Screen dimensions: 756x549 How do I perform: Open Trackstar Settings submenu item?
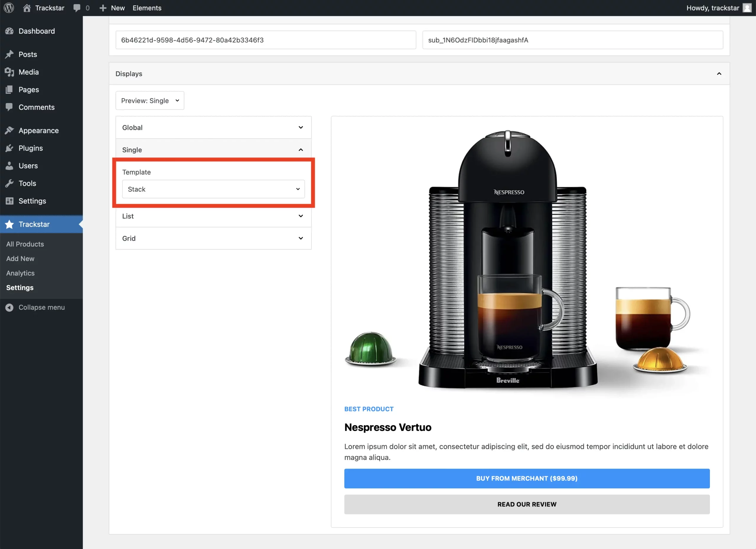tap(20, 288)
